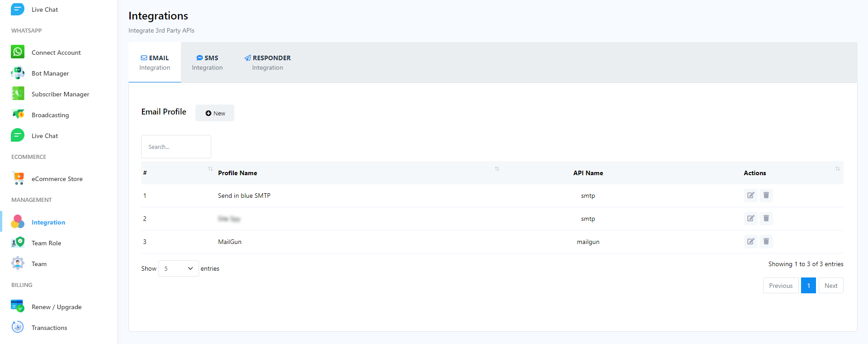Expand the Show entries dropdown
The height and width of the screenshot is (344, 868).
click(178, 268)
